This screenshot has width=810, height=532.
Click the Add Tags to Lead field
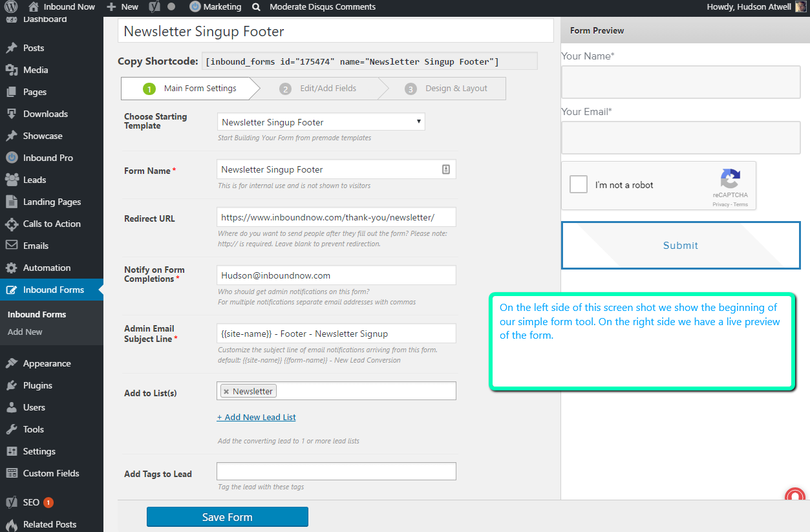[336, 471]
